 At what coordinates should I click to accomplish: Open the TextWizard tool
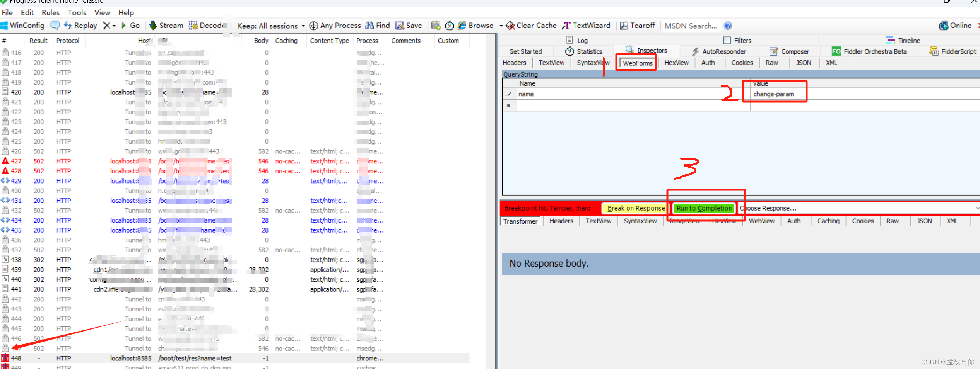586,26
